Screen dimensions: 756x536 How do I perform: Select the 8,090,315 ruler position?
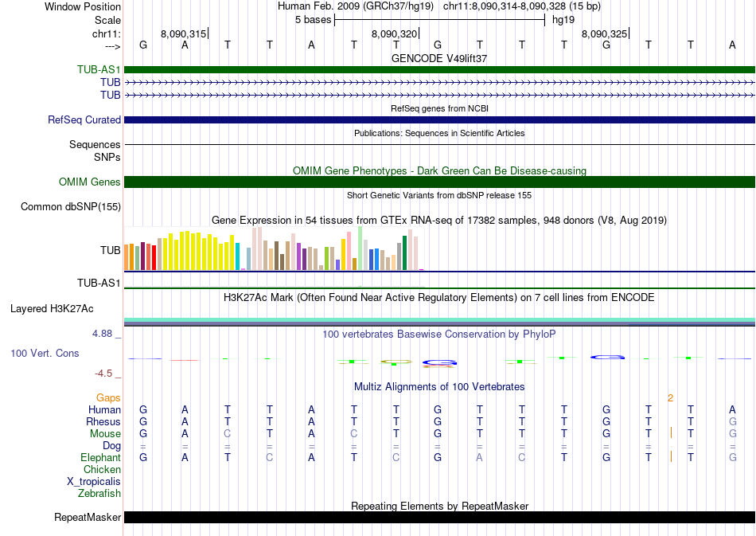(183, 33)
